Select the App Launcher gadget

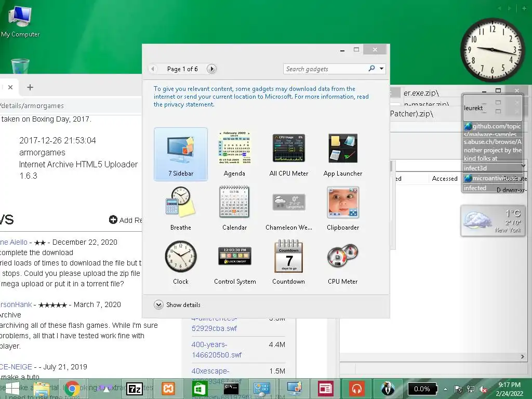pyautogui.click(x=343, y=154)
